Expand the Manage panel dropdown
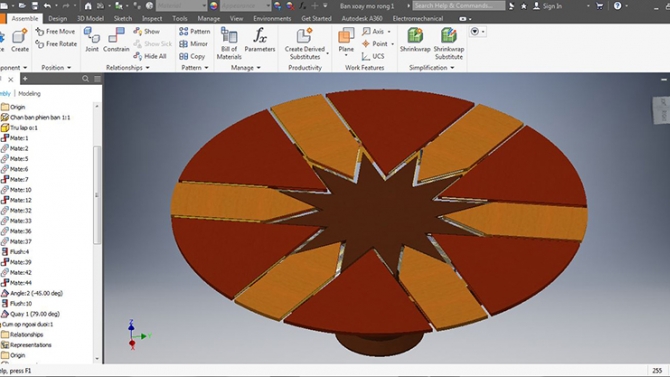The image size is (670, 377). pos(259,68)
